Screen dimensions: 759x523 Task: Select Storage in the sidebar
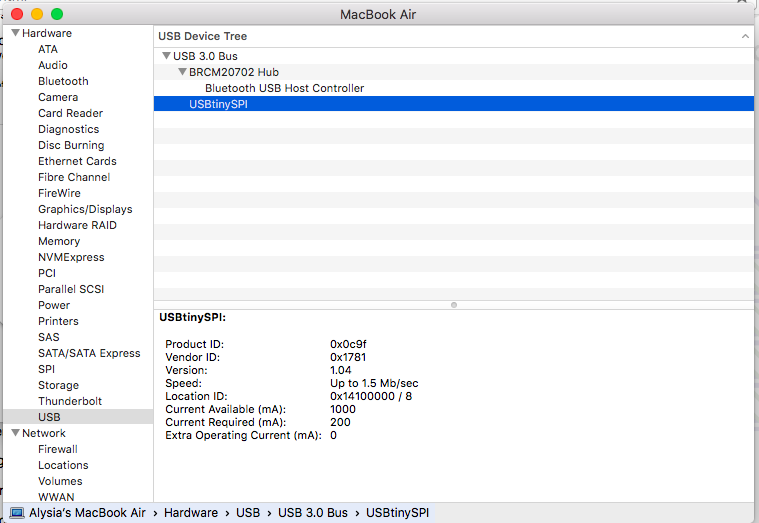[x=59, y=385]
